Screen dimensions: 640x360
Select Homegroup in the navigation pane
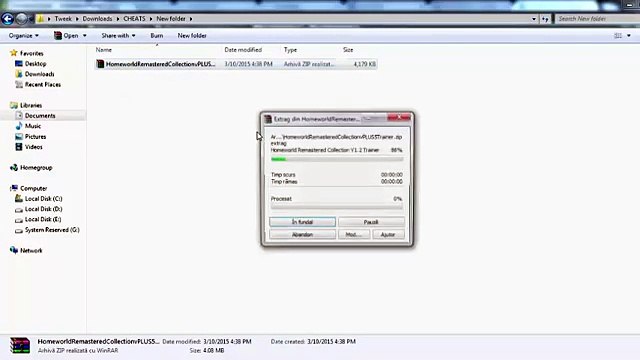tap(36, 168)
